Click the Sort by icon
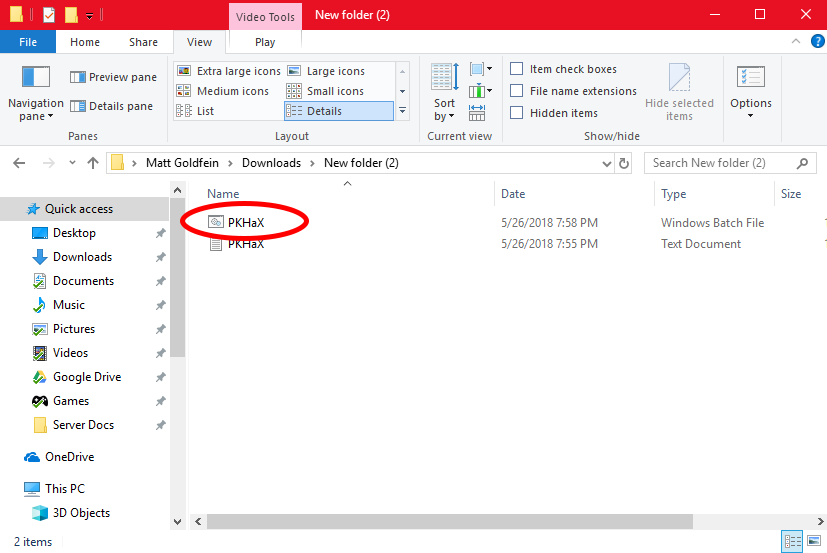The width and height of the screenshot is (827, 553). point(444,77)
